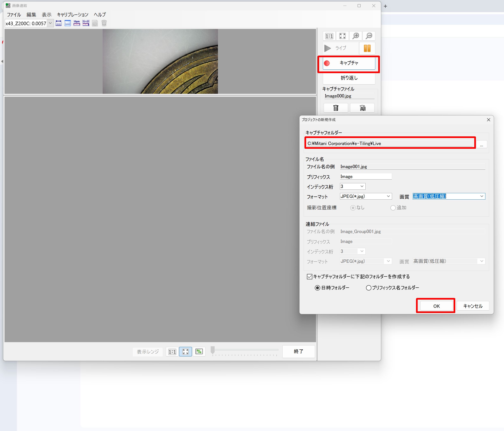Click the toolbar trash can icon
Screen dimensions: 504x431
[x=104, y=23]
